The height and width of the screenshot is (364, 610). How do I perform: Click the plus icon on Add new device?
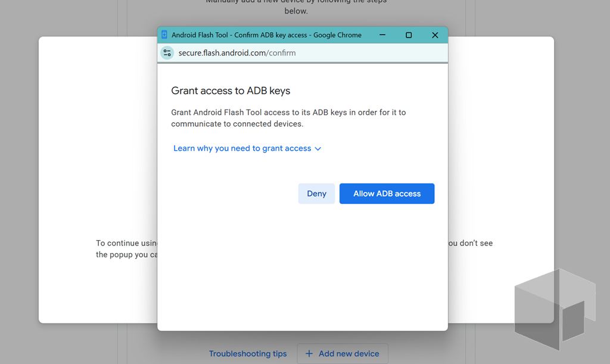(x=309, y=353)
